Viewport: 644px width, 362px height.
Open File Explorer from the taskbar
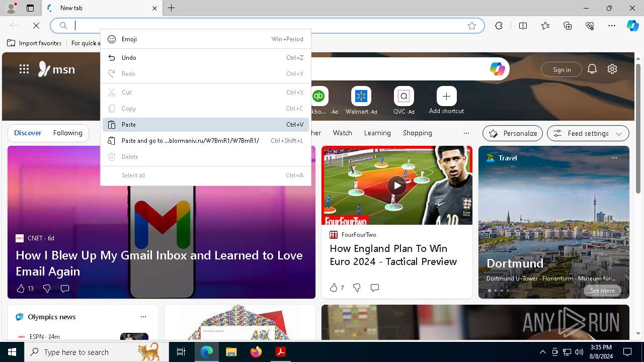click(231, 352)
